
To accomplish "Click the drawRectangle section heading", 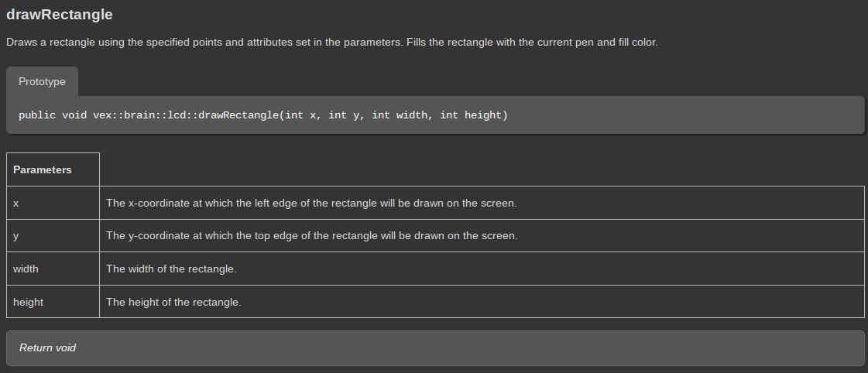I will (x=60, y=15).
